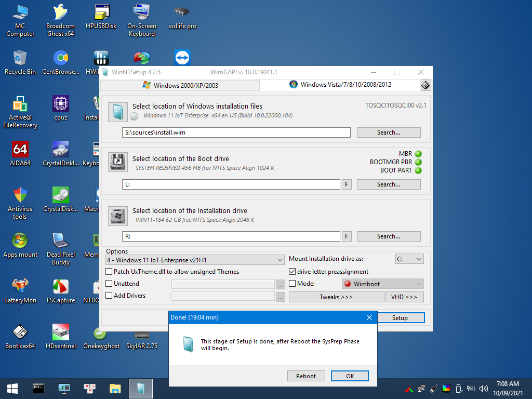
Task: Click the Unattend file browse ... button
Action: (280, 284)
